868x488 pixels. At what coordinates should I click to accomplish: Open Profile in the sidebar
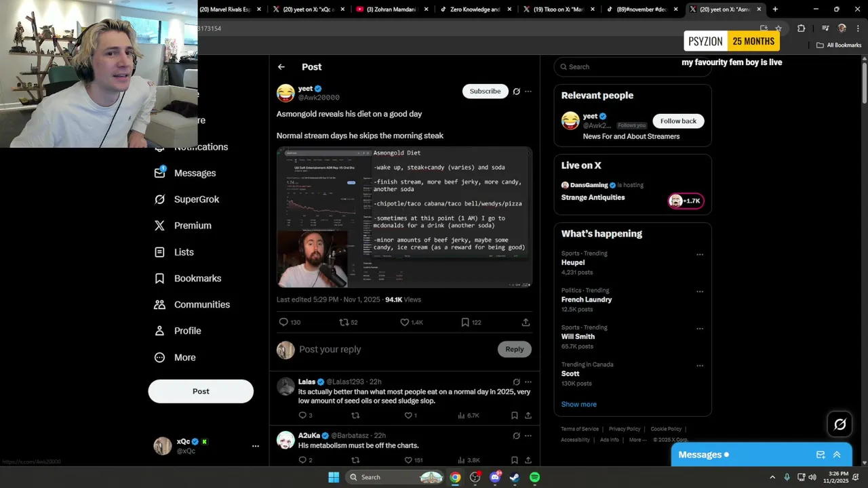[x=178, y=331]
